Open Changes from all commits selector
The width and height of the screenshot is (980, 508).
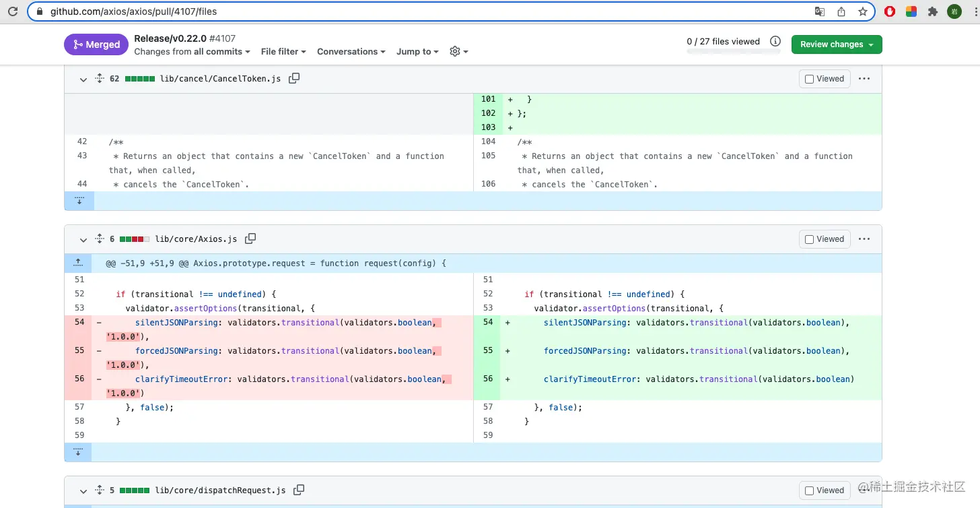192,51
